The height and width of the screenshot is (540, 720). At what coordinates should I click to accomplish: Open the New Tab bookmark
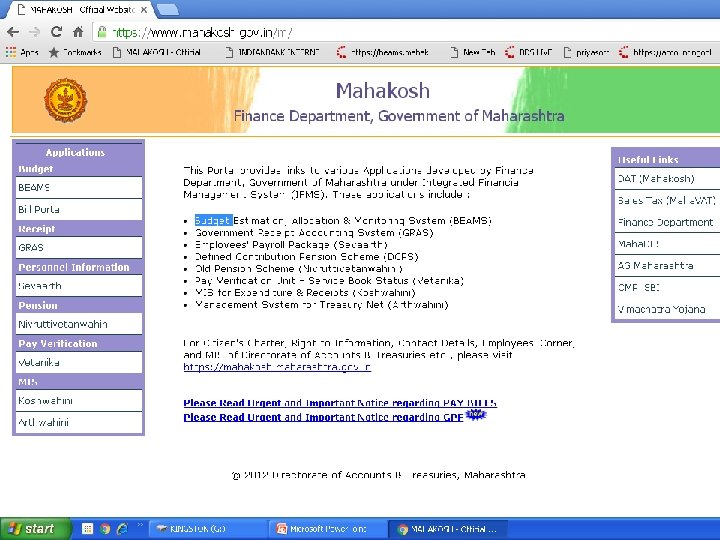tap(473, 52)
